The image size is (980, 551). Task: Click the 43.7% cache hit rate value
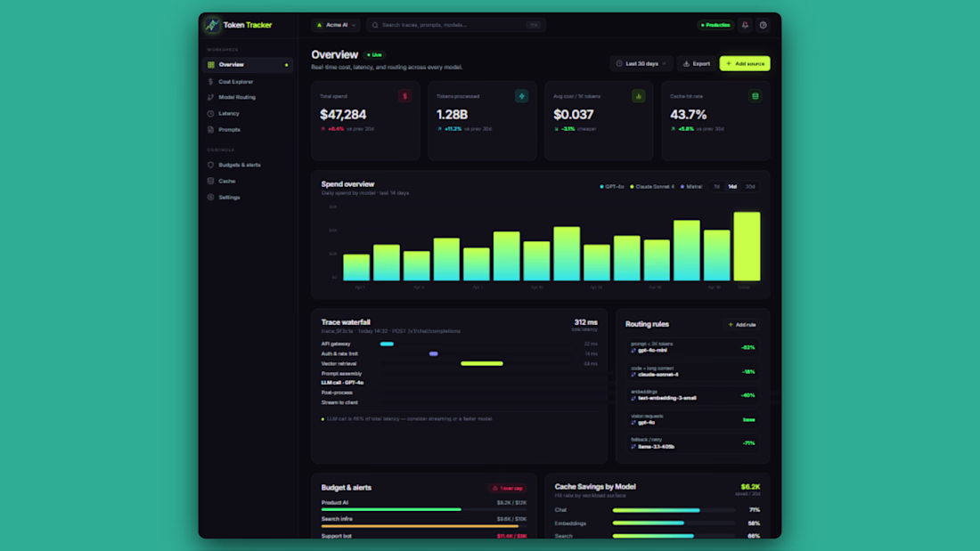[688, 114]
